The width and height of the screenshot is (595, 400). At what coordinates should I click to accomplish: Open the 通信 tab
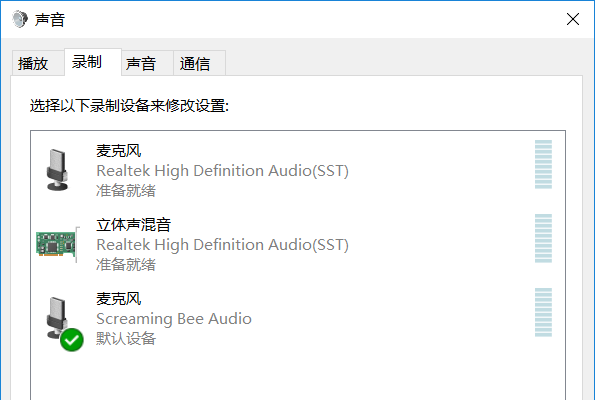[x=195, y=63]
